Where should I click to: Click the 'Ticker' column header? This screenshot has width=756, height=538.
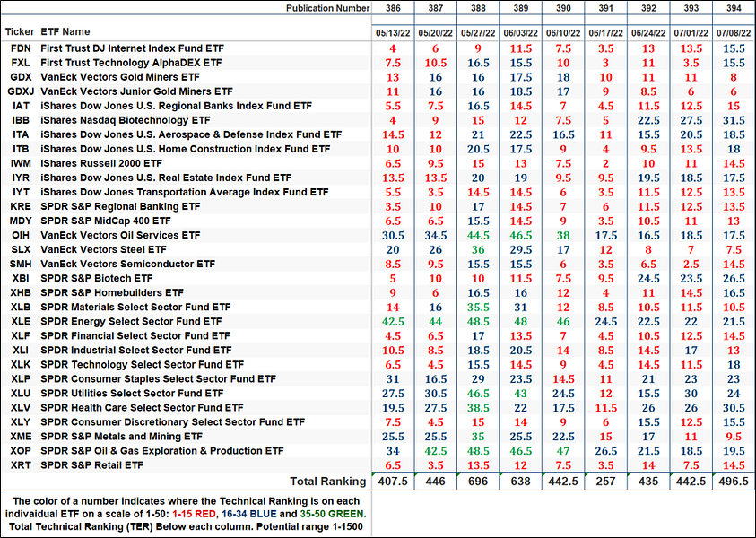20,31
